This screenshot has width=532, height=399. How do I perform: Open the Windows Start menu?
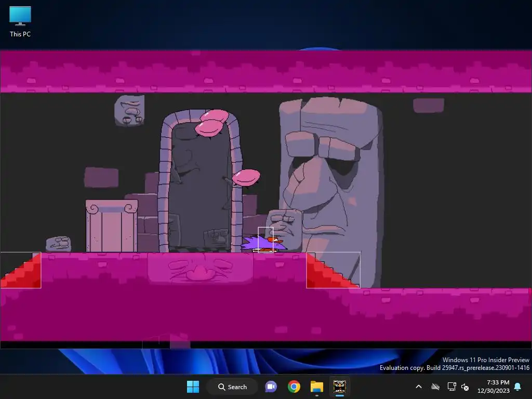pos(193,387)
